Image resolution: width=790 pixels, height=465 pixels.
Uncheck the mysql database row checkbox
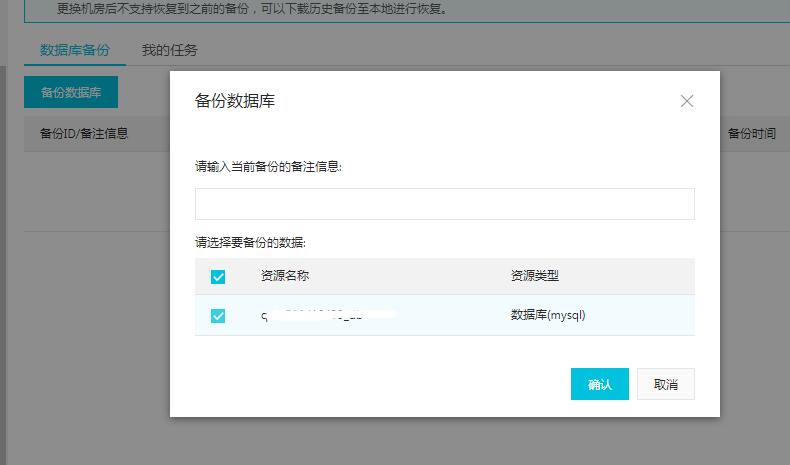click(218, 316)
